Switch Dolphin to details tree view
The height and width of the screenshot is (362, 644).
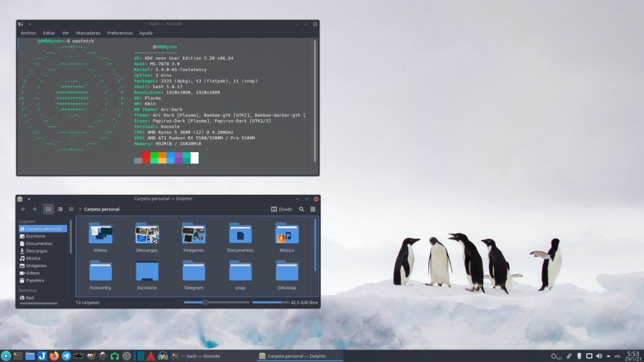[x=71, y=209]
